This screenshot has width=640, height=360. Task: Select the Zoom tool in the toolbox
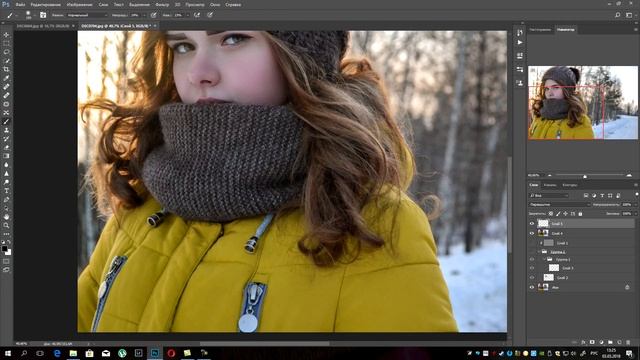pos(6,225)
